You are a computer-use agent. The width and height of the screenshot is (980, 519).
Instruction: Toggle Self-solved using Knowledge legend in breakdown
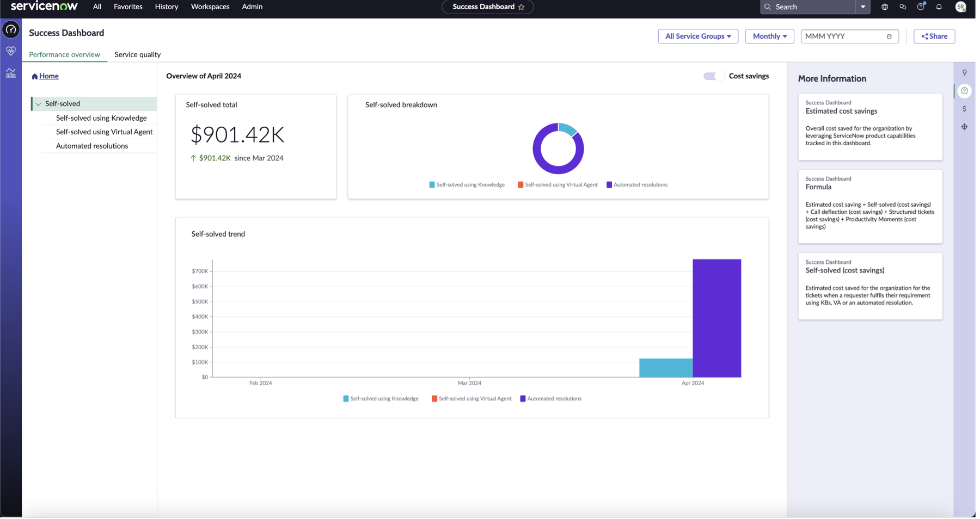coord(467,185)
